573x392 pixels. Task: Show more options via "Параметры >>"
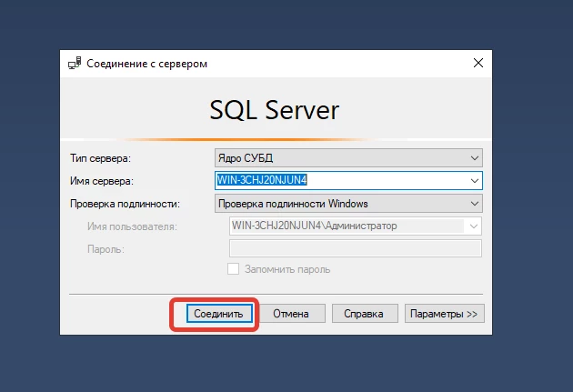[x=444, y=314]
